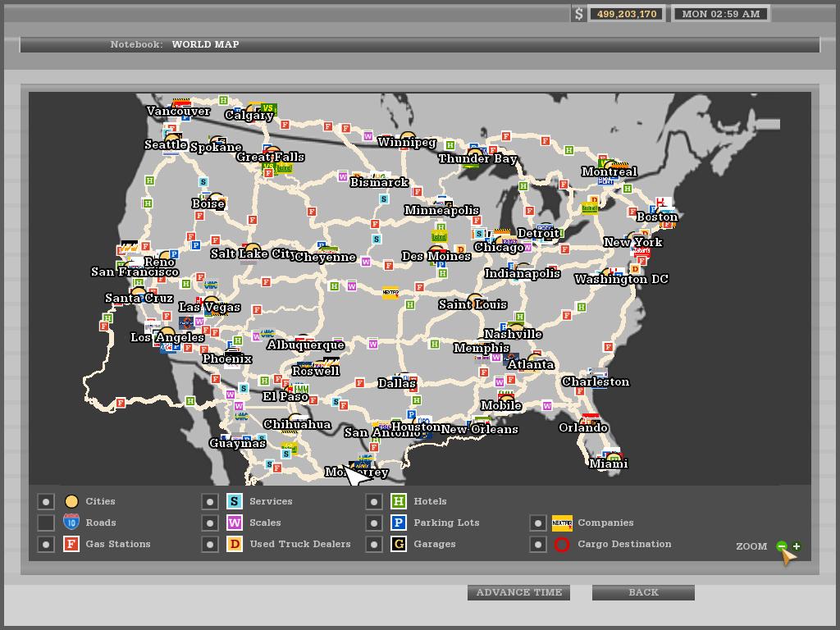Click the Used Truck Dealers 'D' icon
Image resolution: width=840 pixels, height=630 pixels.
[x=235, y=544]
